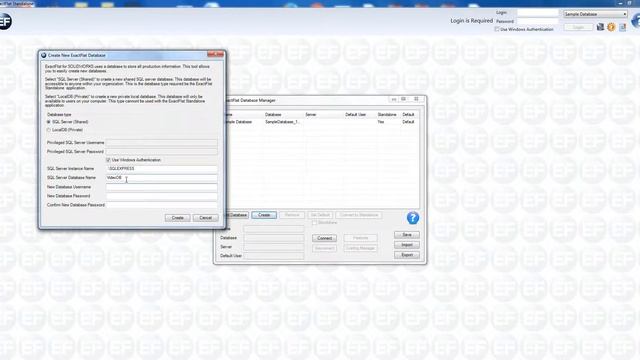The image size is (640, 360).
Task: Click Connect button in Database Manager
Action: (324, 238)
